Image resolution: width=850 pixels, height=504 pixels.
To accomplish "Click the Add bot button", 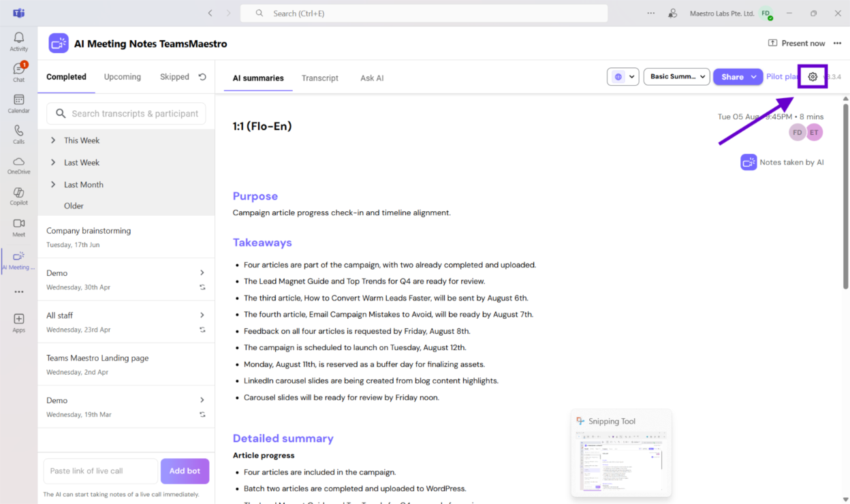I will (x=185, y=471).
